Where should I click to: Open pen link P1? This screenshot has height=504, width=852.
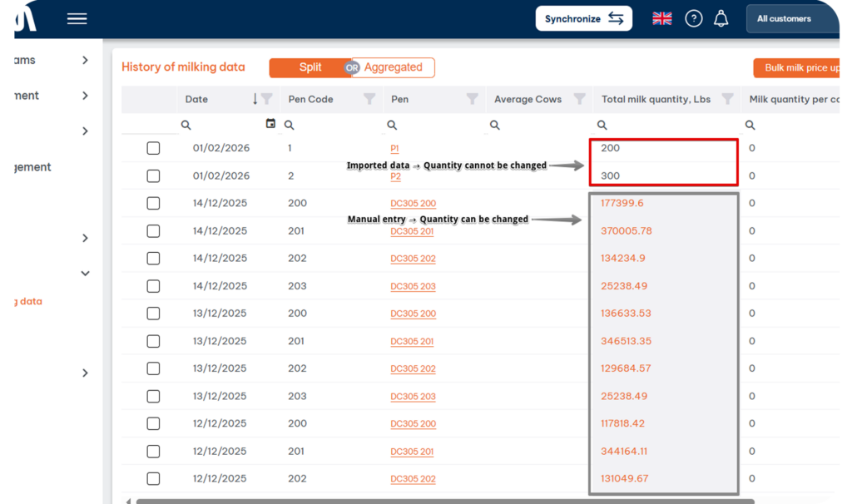coord(394,148)
